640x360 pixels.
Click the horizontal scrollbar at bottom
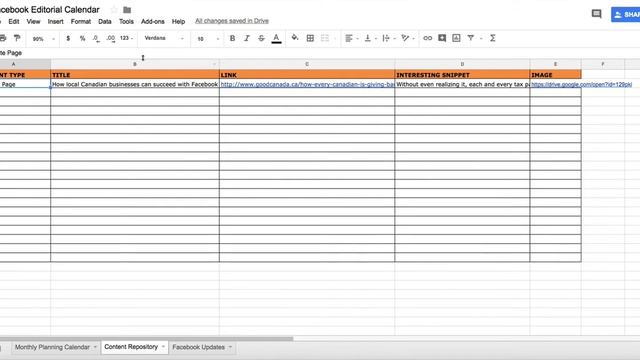(x=146, y=338)
